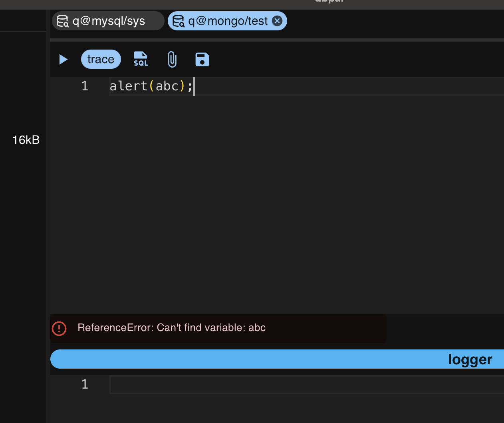
Task: Click the 16kB size label
Action: pyautogui.click(x=26, y=140)
